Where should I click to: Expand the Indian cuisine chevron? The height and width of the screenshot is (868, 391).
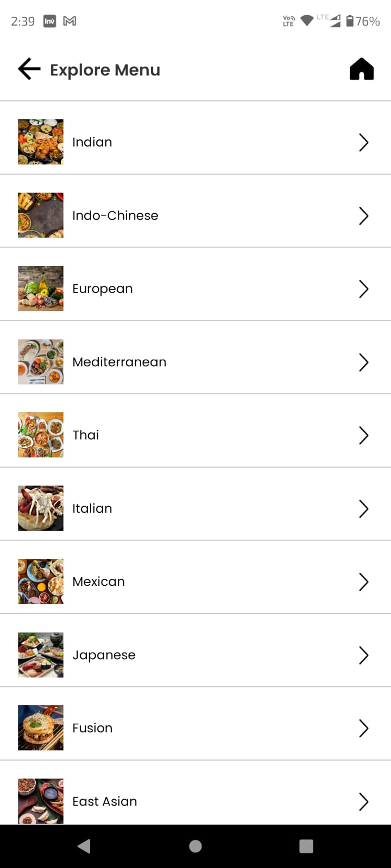[x=364, y=142]
